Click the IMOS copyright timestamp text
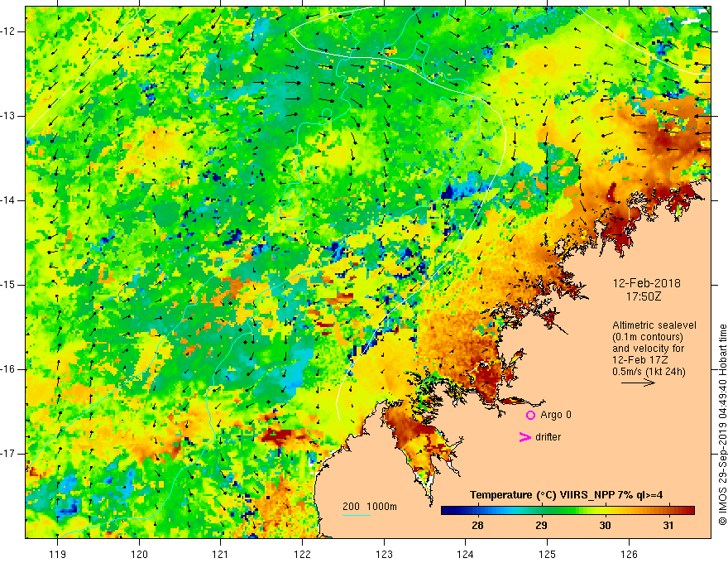Image resolution: width=728 pixels, height=563 pixels. tap(722, 425)
